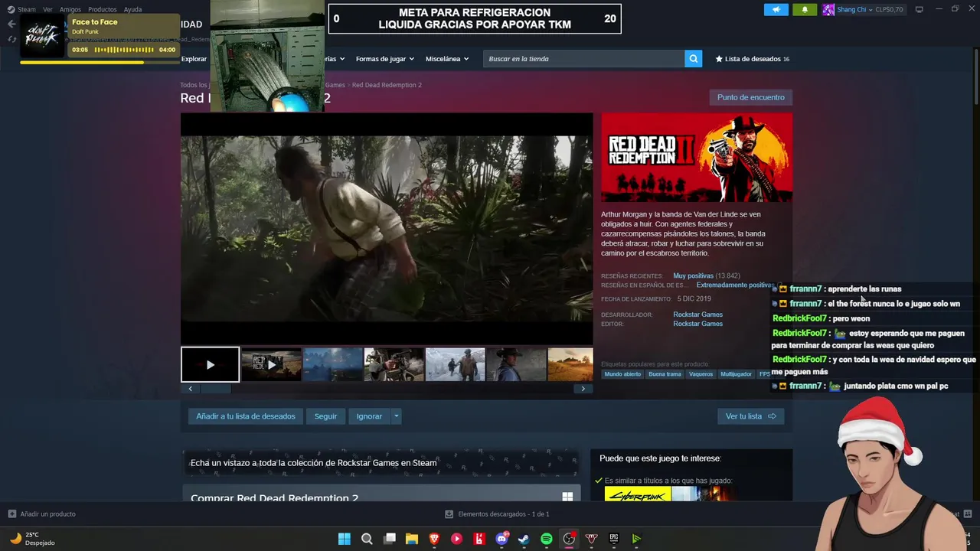This screenshot has width=980, height=551.
Task: Click the blue search magnifier button
Action: click(x=693, y=59)
